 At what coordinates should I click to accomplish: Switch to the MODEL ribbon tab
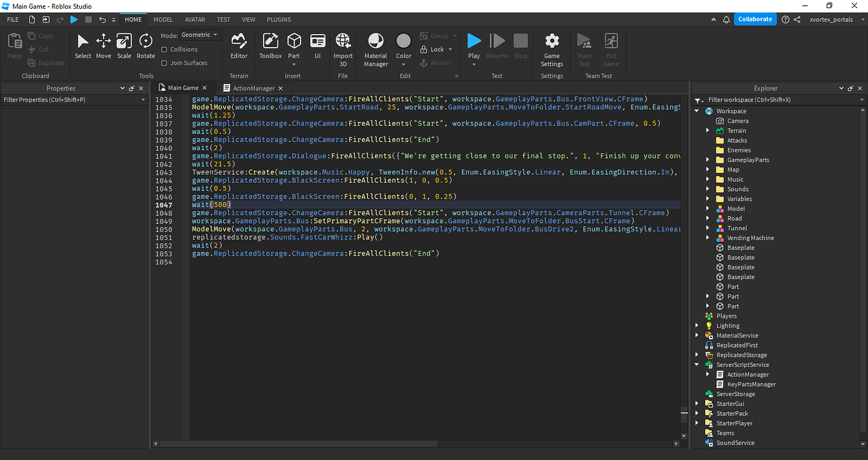(x=164, y=19)
